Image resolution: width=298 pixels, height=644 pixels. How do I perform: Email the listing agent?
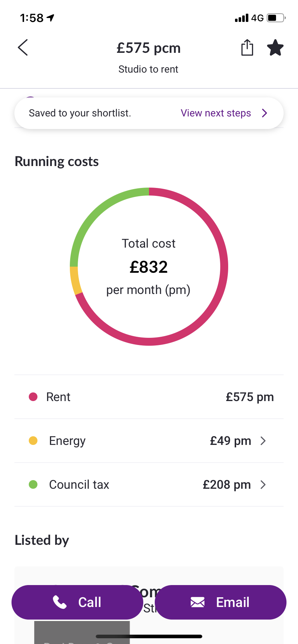point(221,602)
